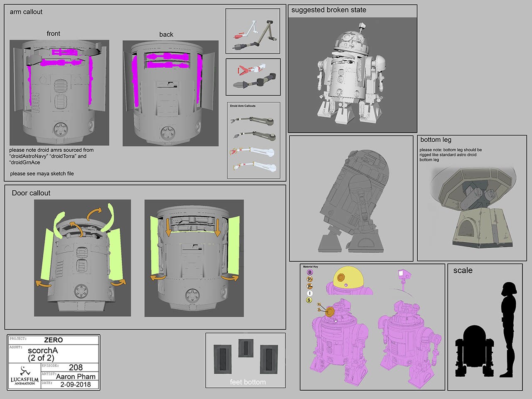
Task: Click the artist name "Aaron Pham"
Action: pos(76,377)
